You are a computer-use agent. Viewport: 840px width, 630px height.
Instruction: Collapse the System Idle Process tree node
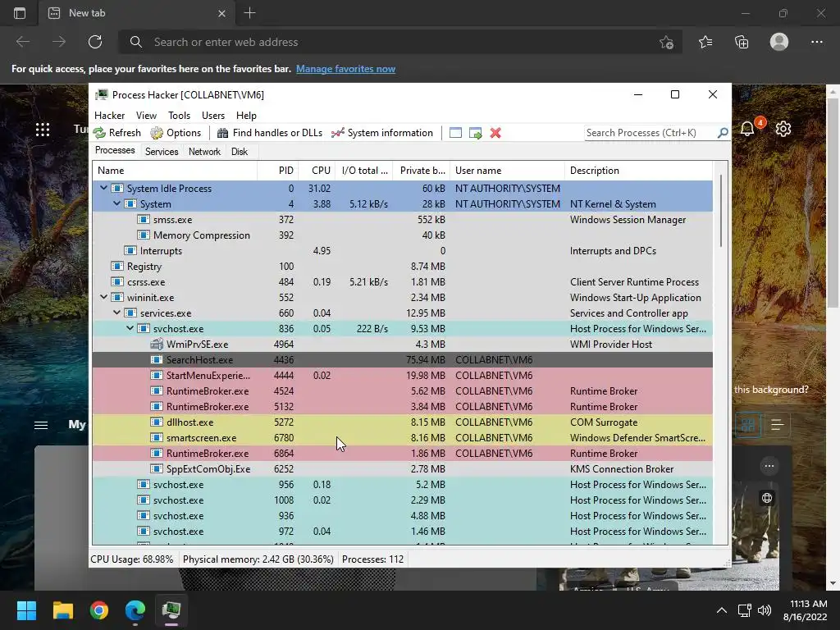click(103, 188)
